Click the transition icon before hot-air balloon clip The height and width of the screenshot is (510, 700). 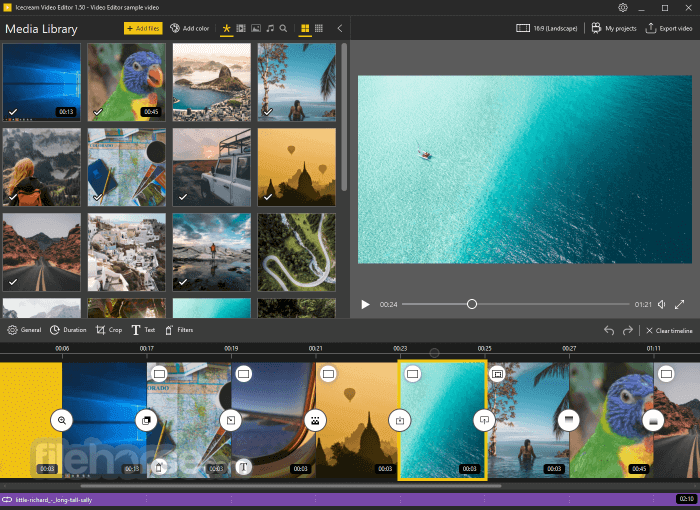(315, 420)
